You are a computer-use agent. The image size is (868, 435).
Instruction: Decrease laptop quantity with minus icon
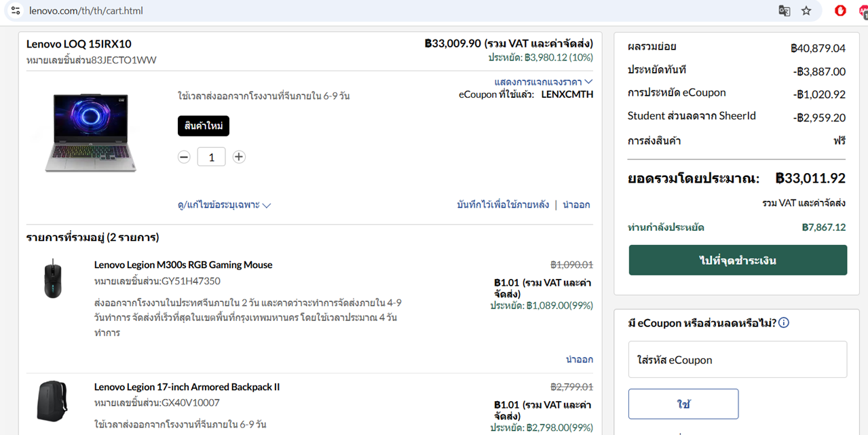184,157
